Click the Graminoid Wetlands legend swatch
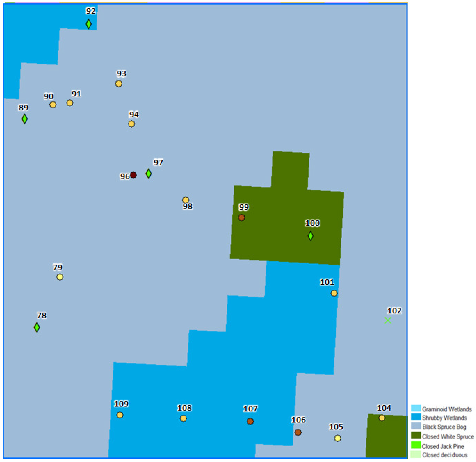This screenshot has width=476, height=462. [416, 408]
